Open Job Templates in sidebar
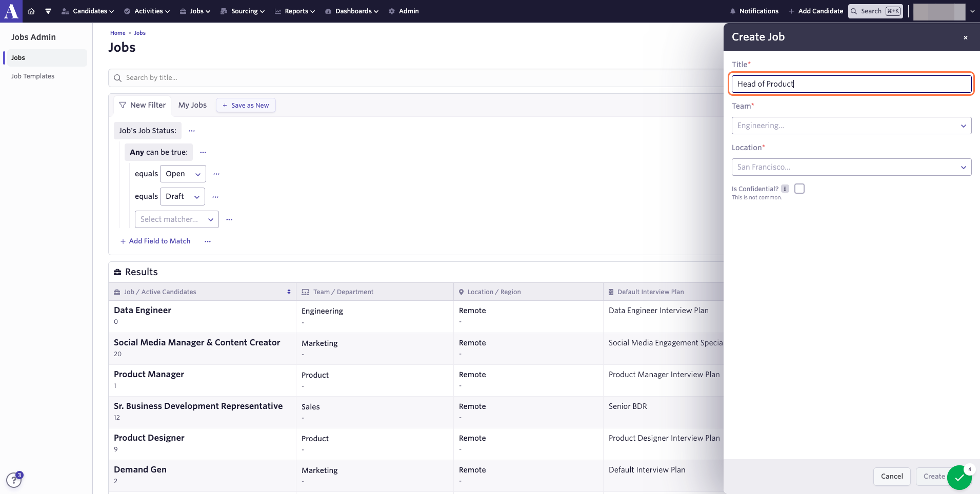Image resolution: width=980 pixels, height=494 pixels. [x=33, y=76]
